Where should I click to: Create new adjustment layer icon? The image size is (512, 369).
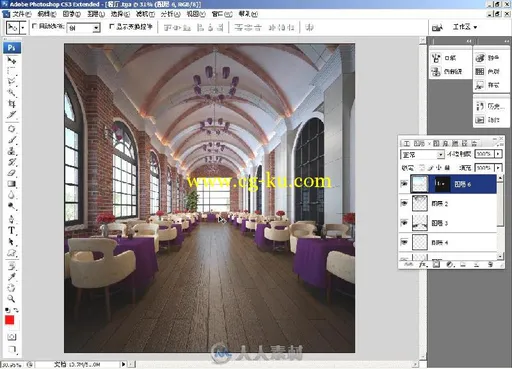(450, 264)
